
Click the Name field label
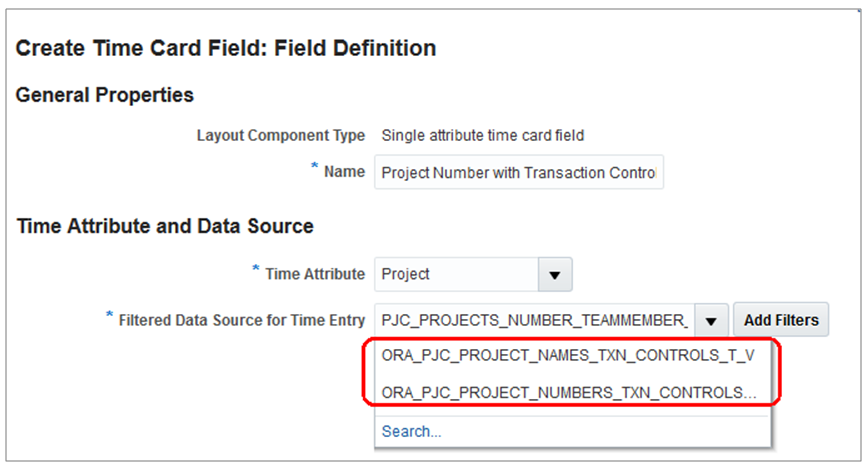(344, 172)
